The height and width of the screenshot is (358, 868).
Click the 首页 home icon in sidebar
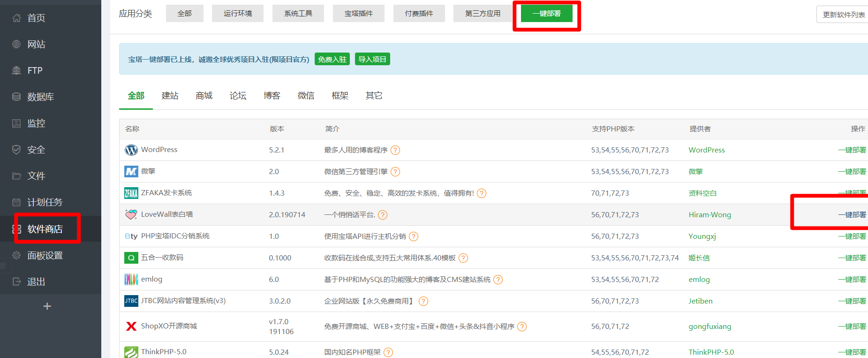(x=16, y=18)
